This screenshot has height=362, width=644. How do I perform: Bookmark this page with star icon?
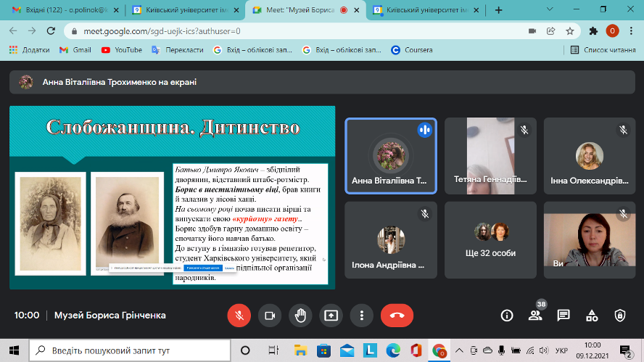click(570, 31)
